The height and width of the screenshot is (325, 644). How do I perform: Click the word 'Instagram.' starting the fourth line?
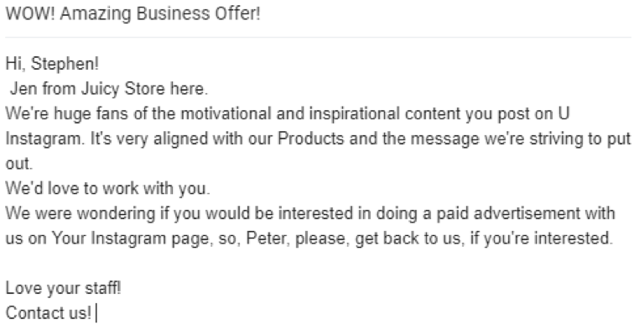44,139
